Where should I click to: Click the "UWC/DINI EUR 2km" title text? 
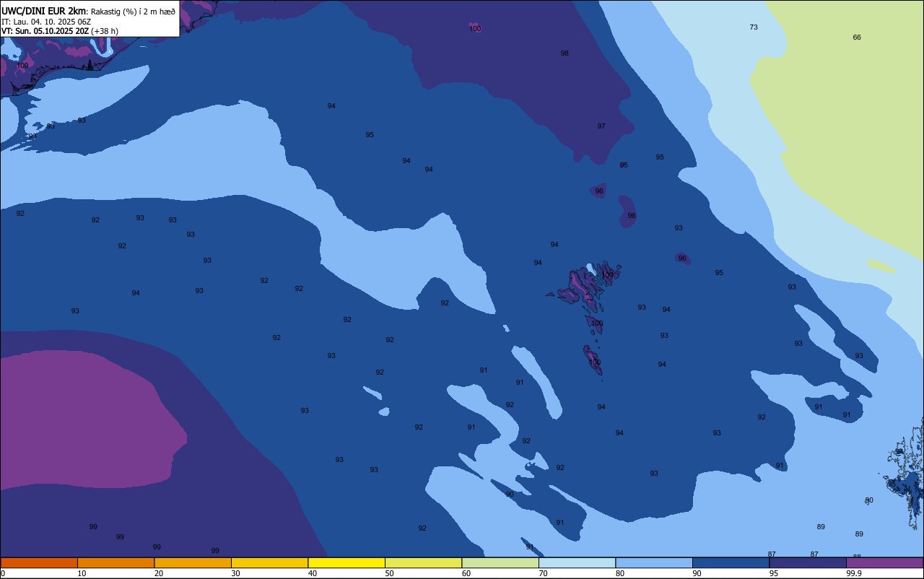tap(43, 10)
